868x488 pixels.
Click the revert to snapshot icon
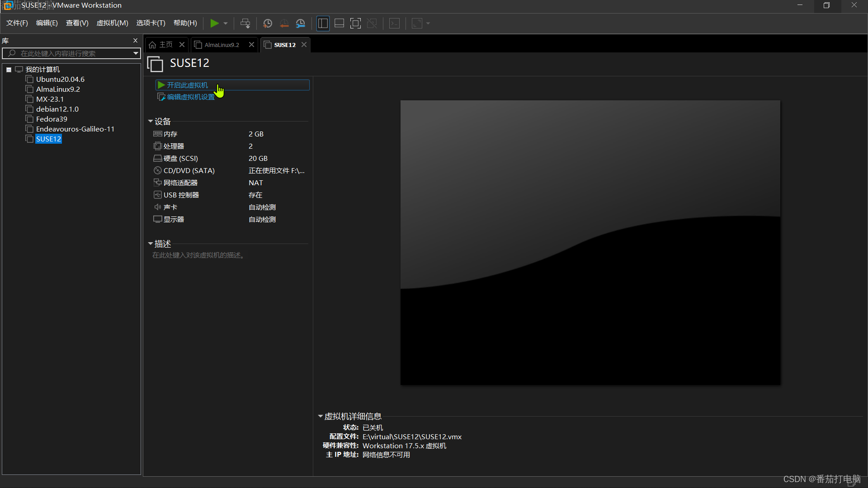coord(284,23)
